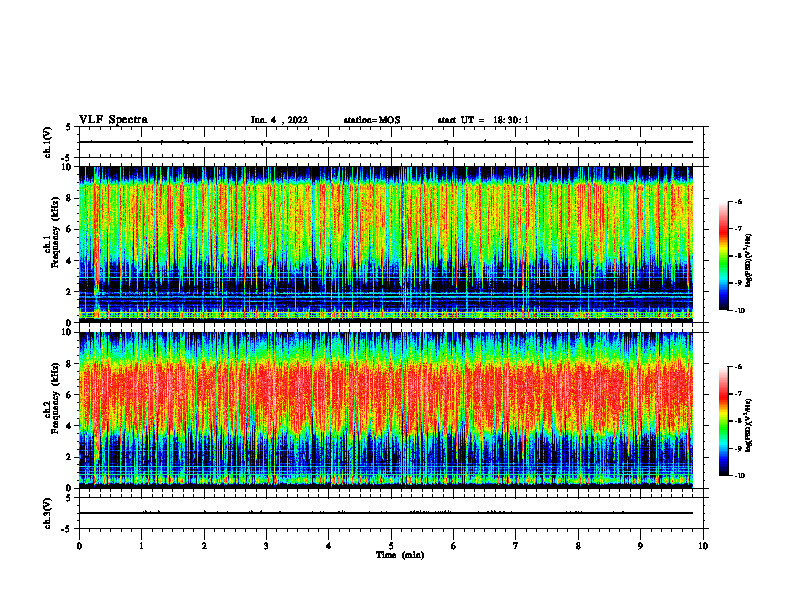Click time axis tick label "5"

pos(391,546)
